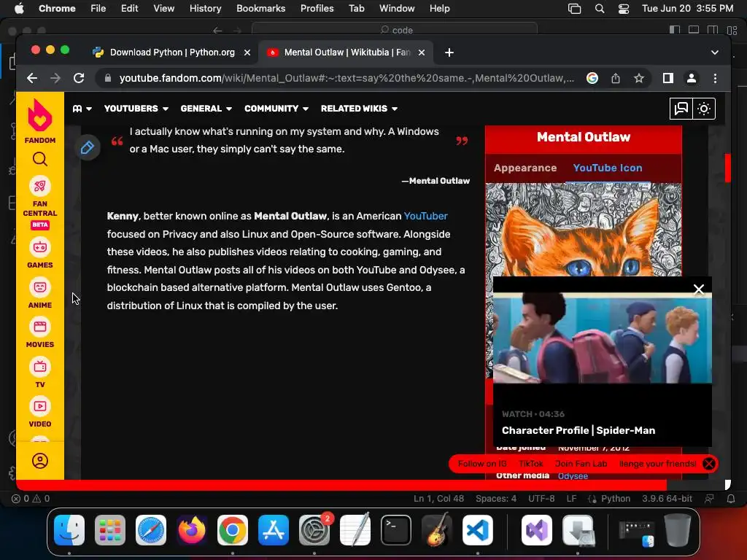Open the Odysee link in infobox
The image size is (747, 560).
(573, 475)
